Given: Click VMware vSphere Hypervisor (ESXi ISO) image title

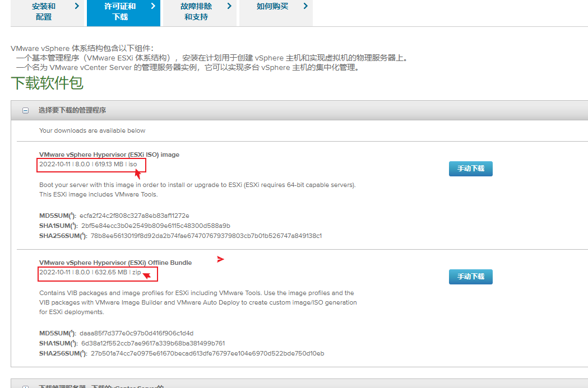Looking at the screenshot, I should [x=109, y=155].
